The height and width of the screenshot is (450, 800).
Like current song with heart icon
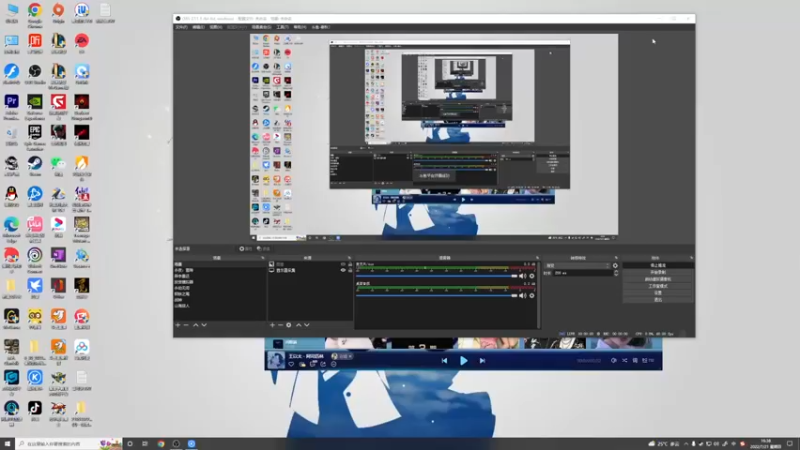coord(291,364)
